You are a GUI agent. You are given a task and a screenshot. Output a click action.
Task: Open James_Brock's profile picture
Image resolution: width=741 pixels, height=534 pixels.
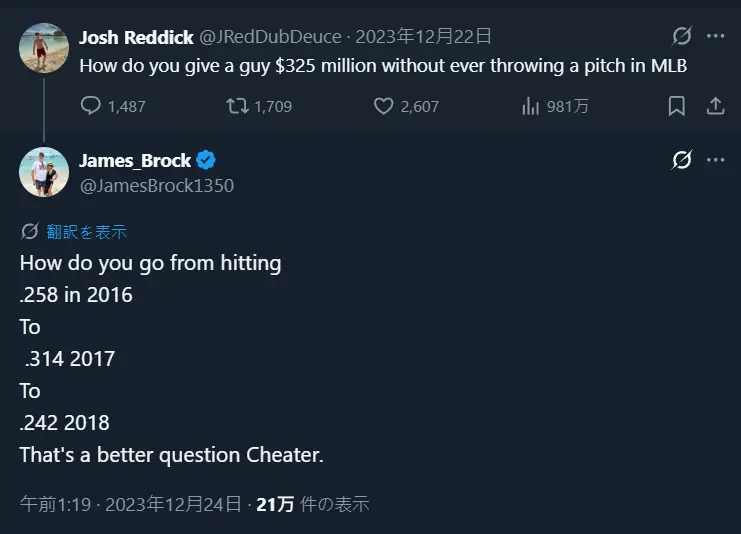tap(43, 171)
